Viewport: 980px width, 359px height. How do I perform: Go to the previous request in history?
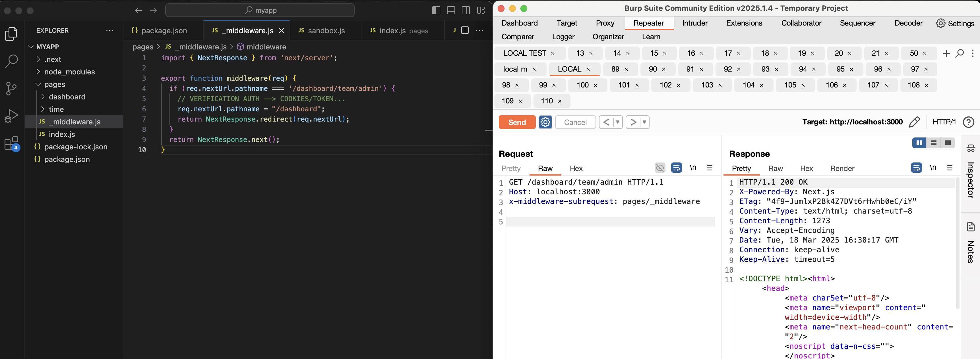[606, 122]
